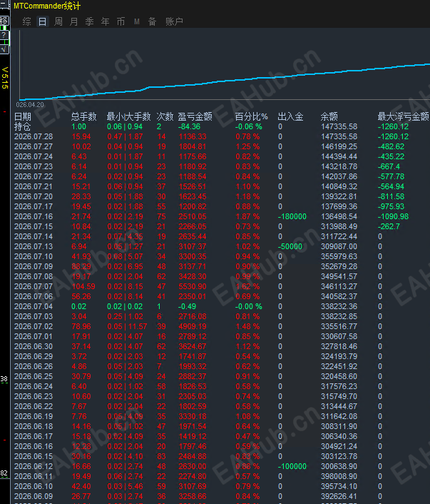
Task: Switch to the 综 summary tab
Action: point(26,21)
